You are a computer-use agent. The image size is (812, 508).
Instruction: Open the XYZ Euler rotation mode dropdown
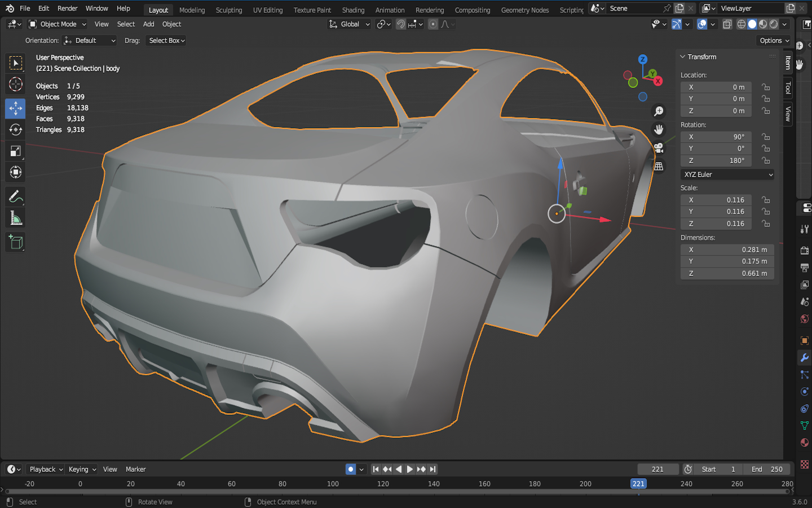pos(727,174)
